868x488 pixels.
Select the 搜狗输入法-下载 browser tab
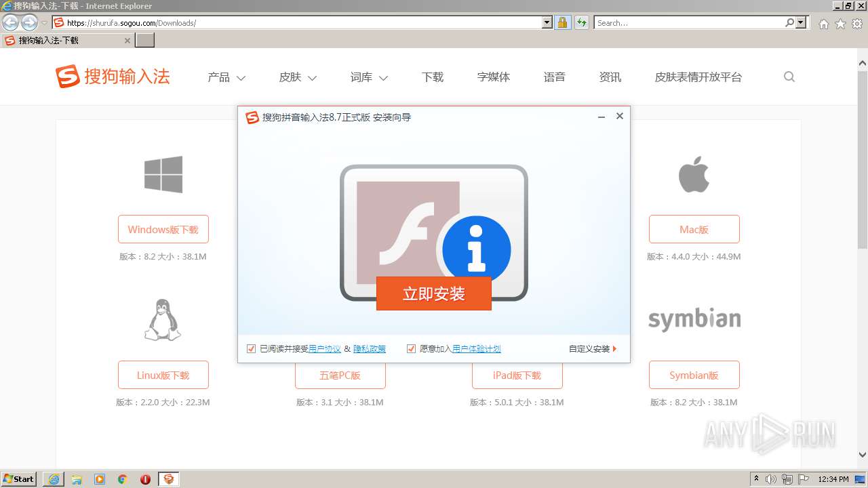click(66, 41)
